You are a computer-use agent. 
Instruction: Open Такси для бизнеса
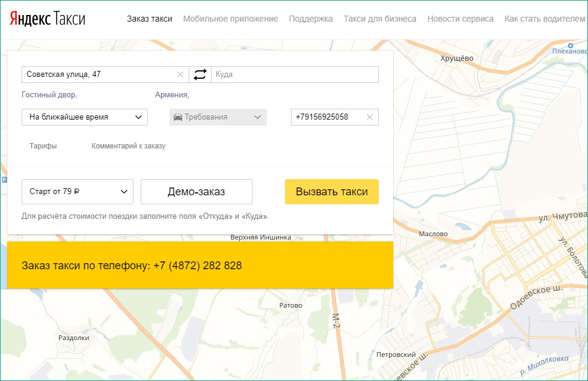coord(380,19)
